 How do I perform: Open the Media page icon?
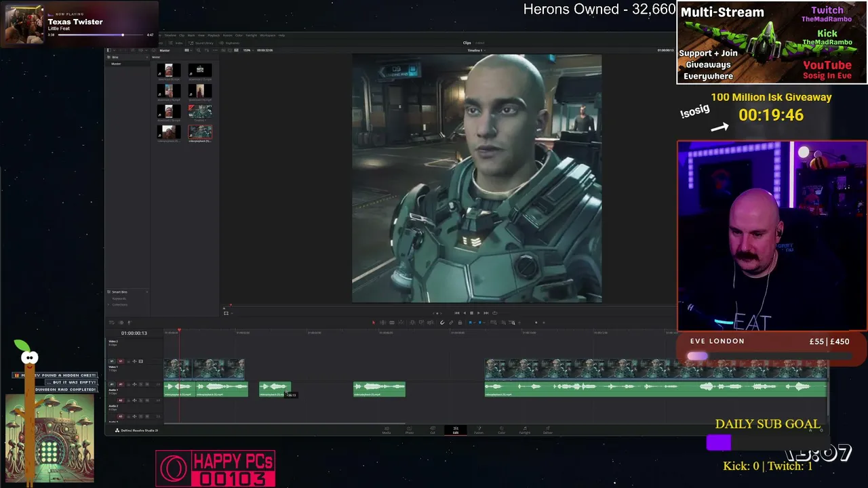tap(387, 430)
